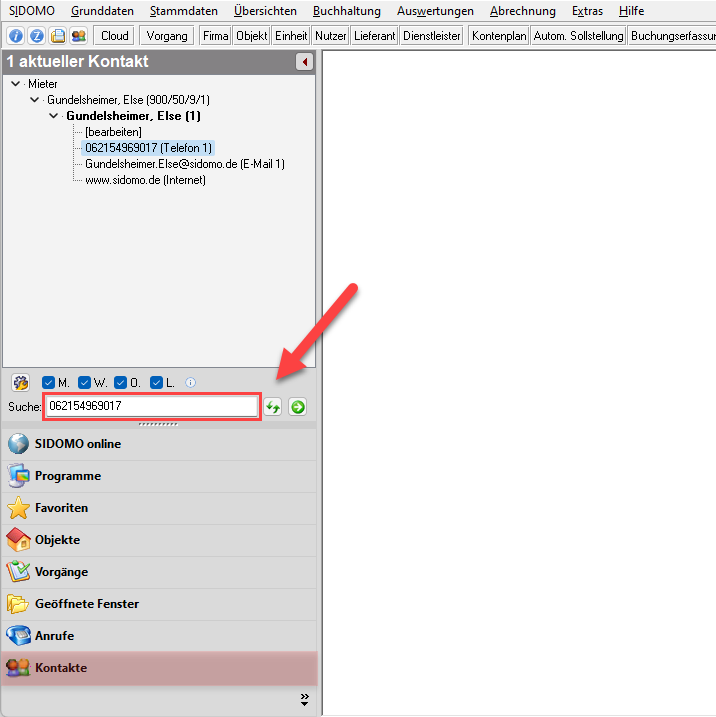This screenshot has height=717, width=716.
Task: Click the Autom. Sollstellung toolbar button
Action: click(x=578, y=36)
